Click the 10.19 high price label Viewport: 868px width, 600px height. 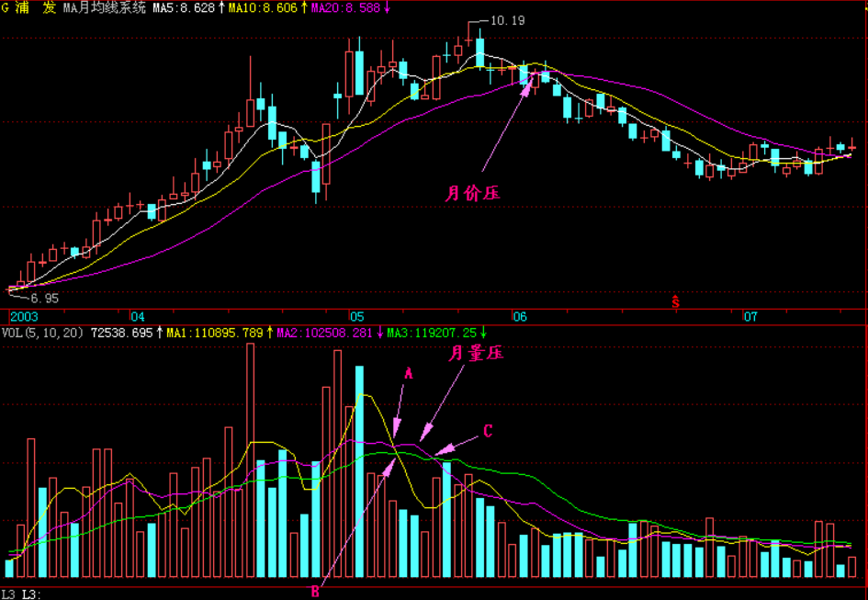pyautogui.click(x=508, y=20)
